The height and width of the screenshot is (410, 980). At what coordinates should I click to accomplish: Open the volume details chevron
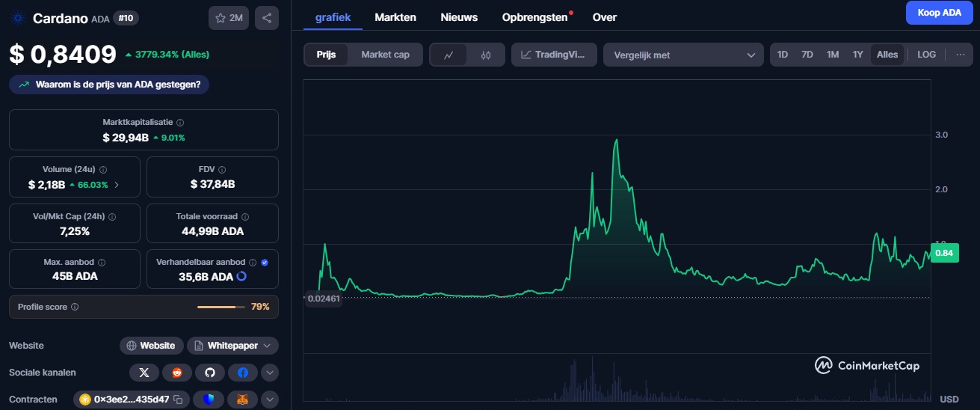pyautogui.click(x=116, y=184)
